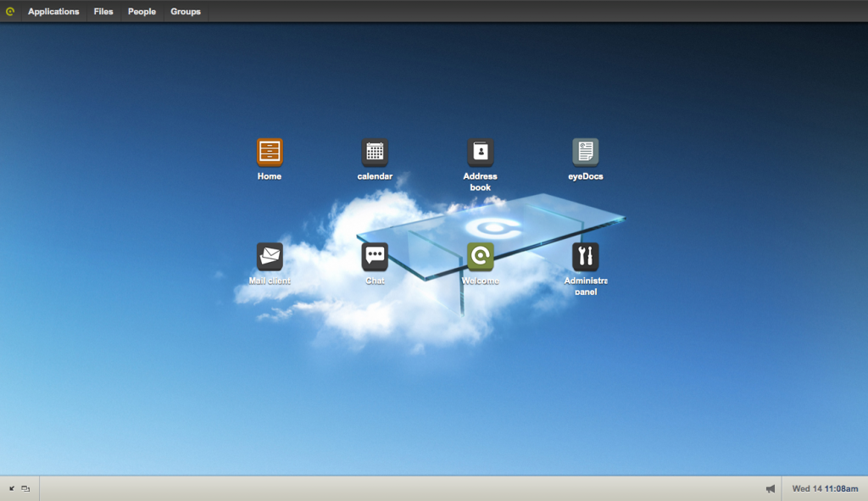
Task: Expand the Groups dropdown
Action: pos(185,11)
